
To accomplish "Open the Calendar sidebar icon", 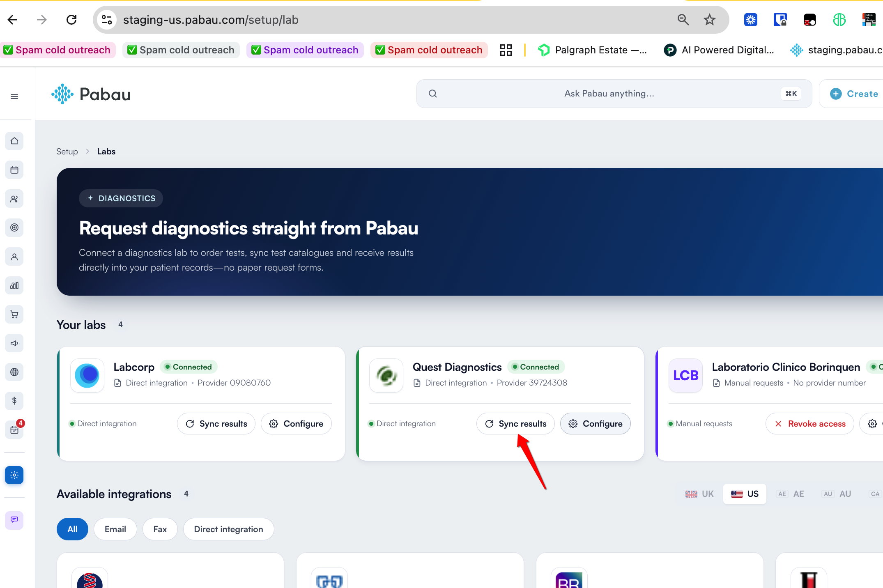I will (14, 170).
